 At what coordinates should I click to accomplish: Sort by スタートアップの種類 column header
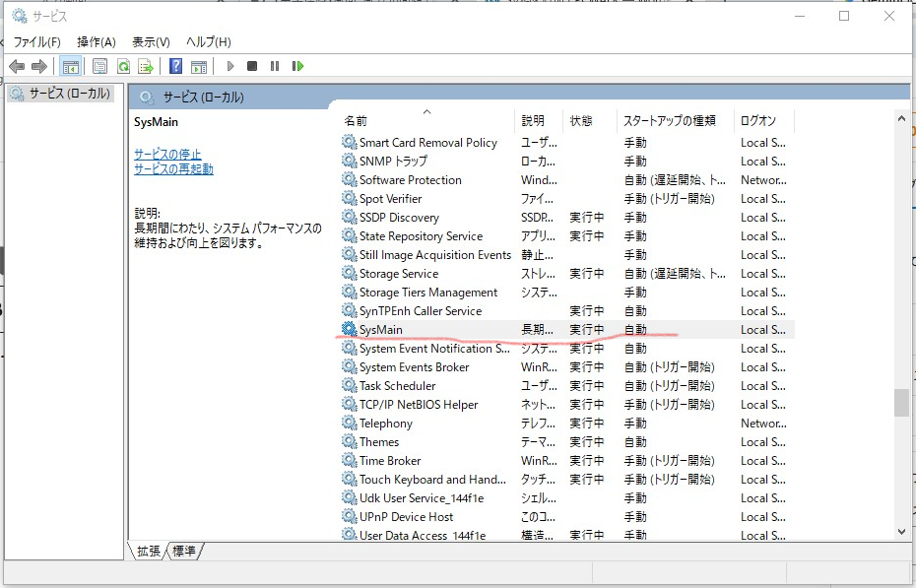tap(674, 121)
